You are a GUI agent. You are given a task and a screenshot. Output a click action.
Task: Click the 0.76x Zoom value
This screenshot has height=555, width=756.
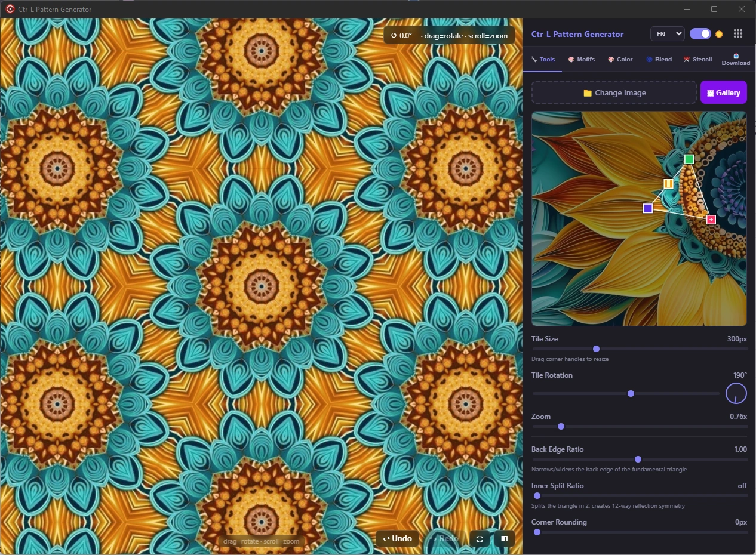[x=738, y=417]
